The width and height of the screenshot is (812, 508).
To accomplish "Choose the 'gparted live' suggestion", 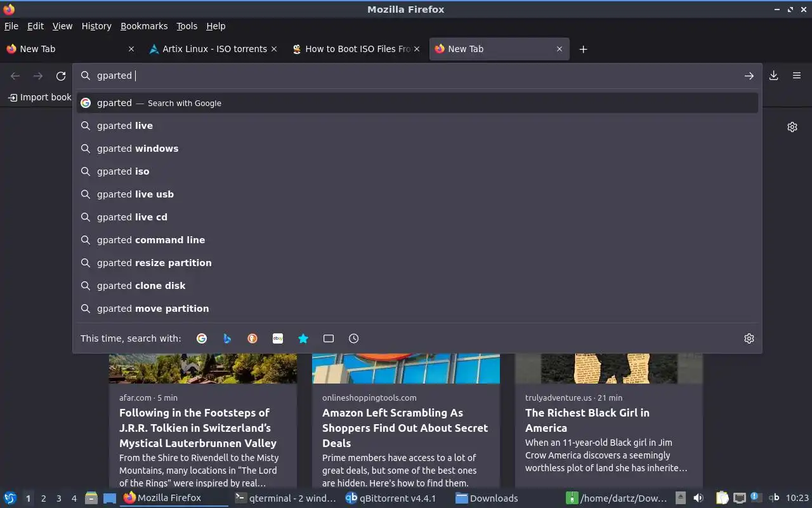I will (x=417, y=126).
